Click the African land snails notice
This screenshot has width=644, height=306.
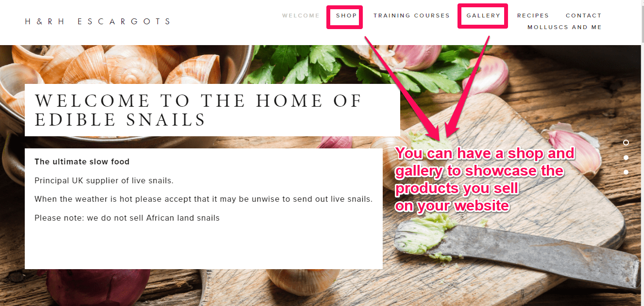127,218
